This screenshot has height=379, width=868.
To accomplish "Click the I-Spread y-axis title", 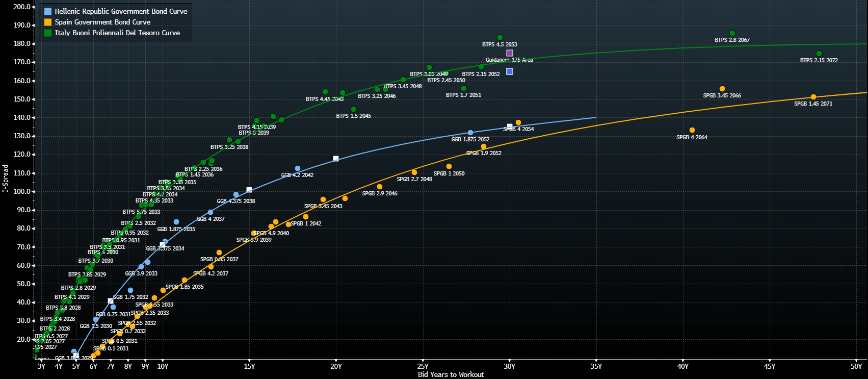I will tap(6, 178).
